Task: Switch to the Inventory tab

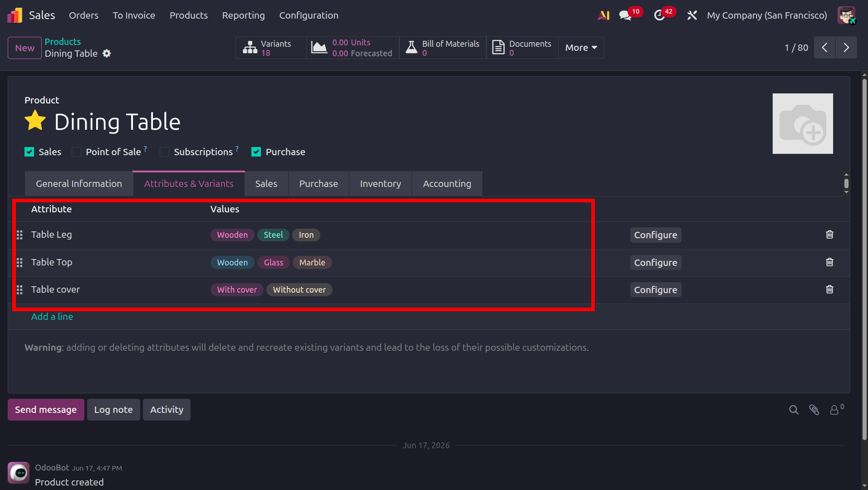Action: tap(380, 184)
